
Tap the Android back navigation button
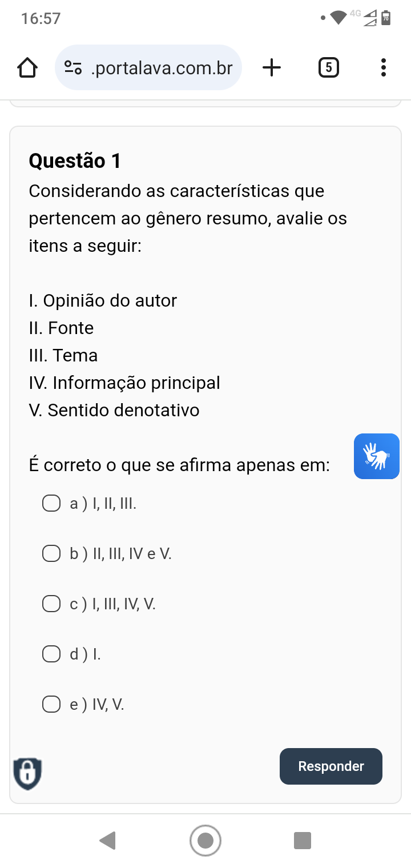click(107, 841)
